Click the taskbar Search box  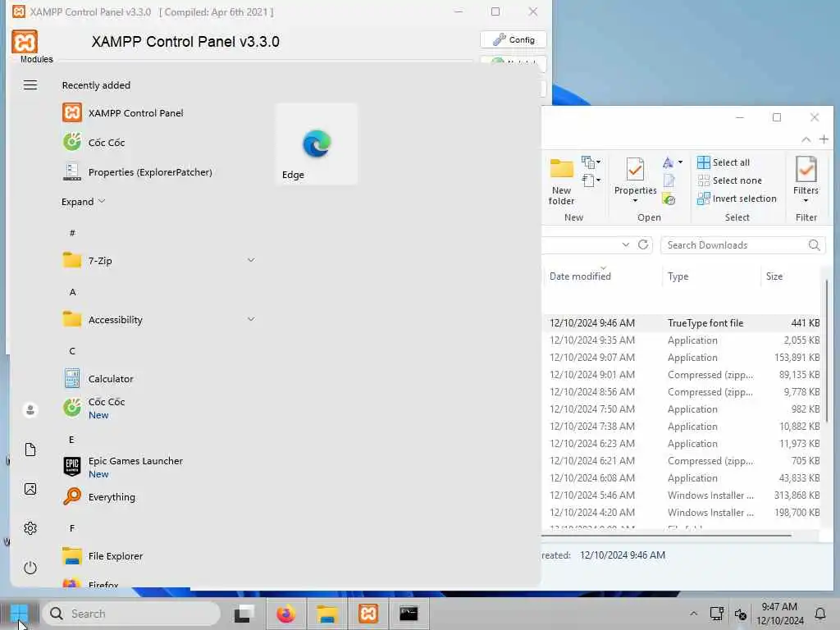[x=131, y=614]
